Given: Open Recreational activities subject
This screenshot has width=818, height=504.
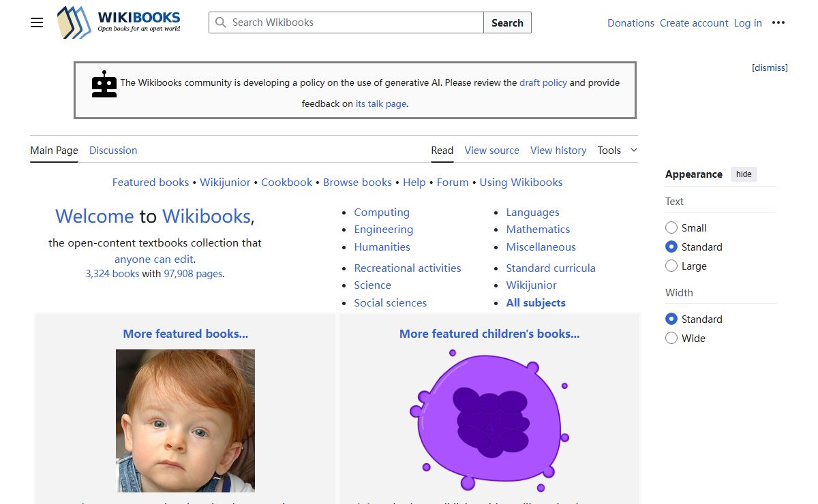Looking at the screenshot, I should 408,268.
